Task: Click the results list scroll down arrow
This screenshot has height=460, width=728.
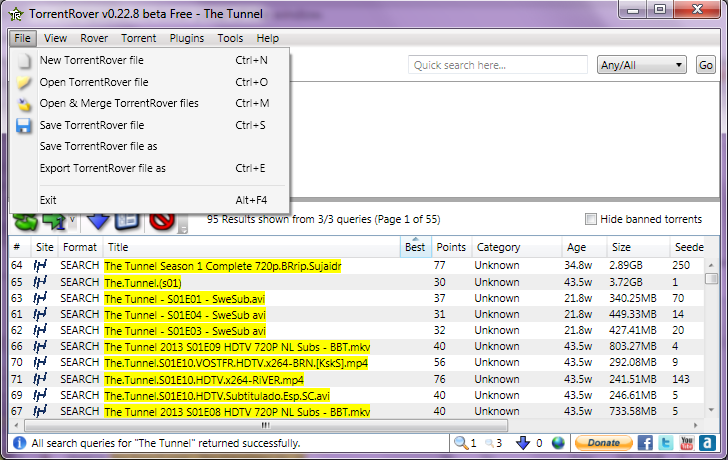Action: point(711,410)
